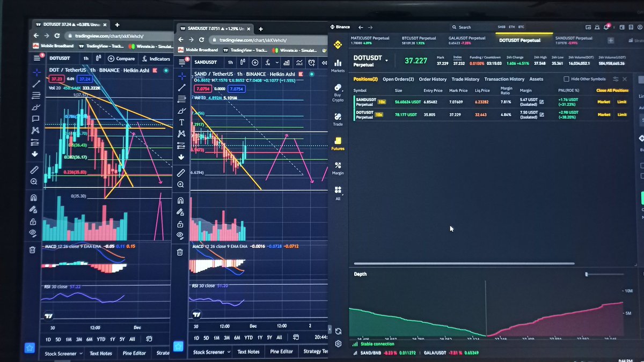Select text note tool in DOT chart

(36, 119)
